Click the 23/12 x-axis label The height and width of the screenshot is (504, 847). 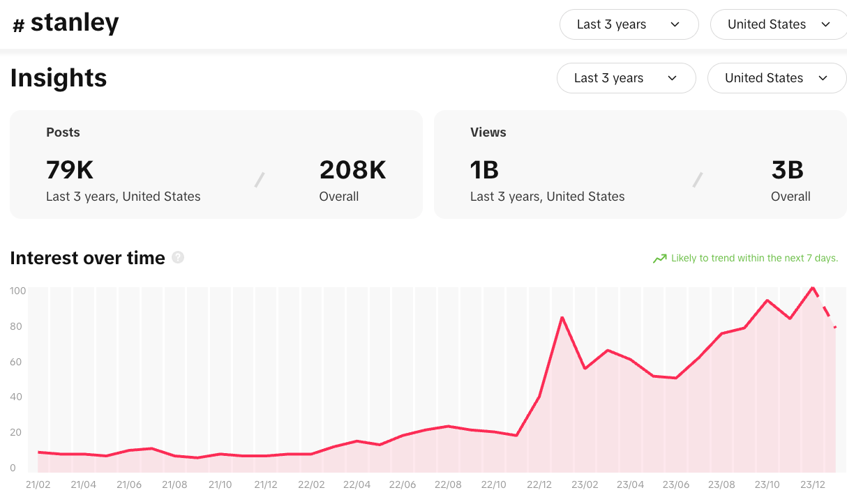pos(813,484)
